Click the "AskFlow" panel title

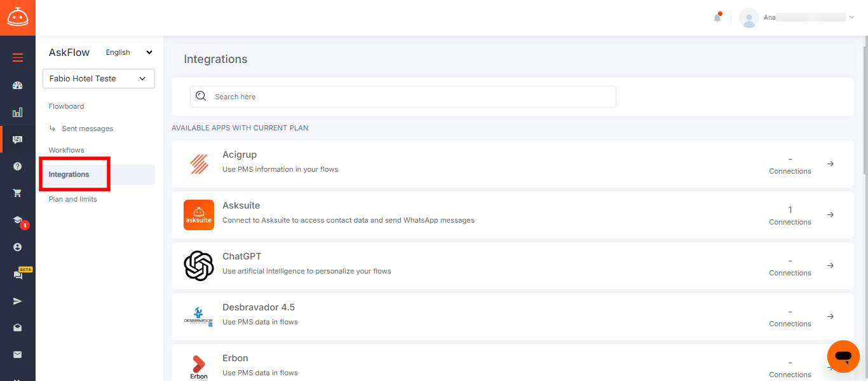point(69,52)
